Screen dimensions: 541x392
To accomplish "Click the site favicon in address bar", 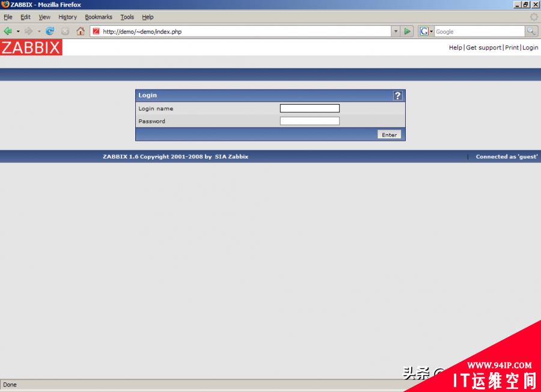I will (x=96, y=31).
